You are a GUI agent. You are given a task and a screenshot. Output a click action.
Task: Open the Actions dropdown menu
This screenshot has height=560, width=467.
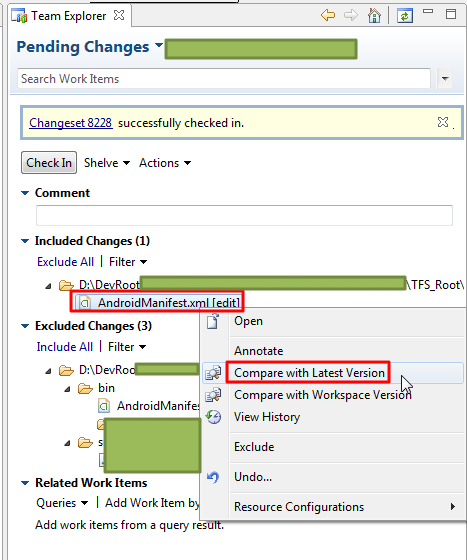tap(165, 163)
